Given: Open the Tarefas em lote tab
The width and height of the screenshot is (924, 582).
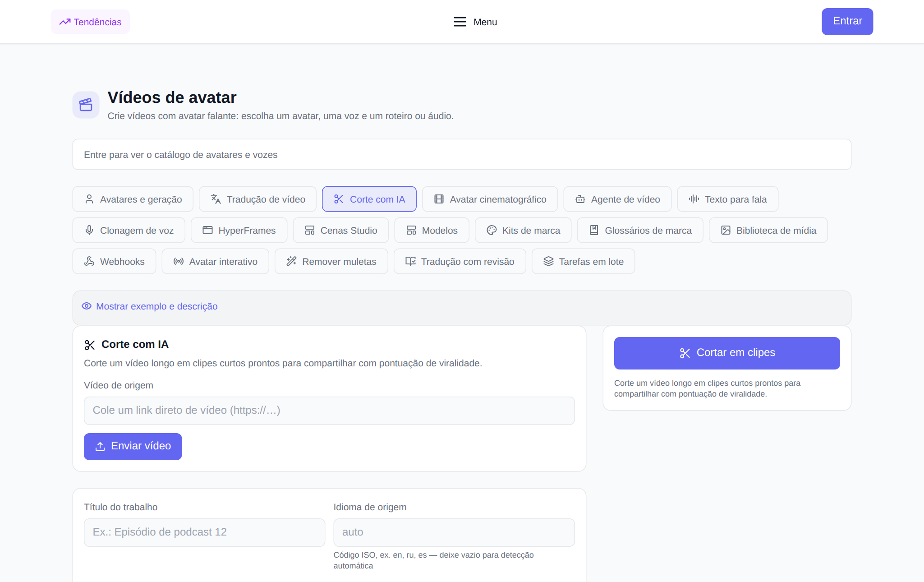Looking at the screenshot, I should [583, 261].
